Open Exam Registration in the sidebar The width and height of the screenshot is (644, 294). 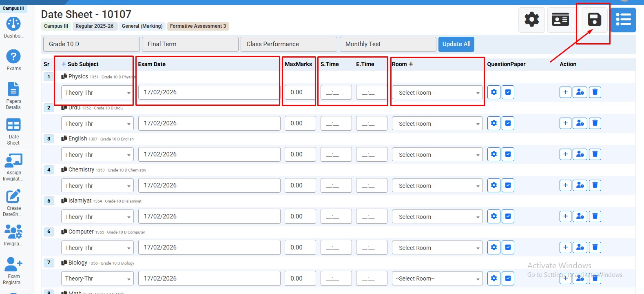(13, 271)
